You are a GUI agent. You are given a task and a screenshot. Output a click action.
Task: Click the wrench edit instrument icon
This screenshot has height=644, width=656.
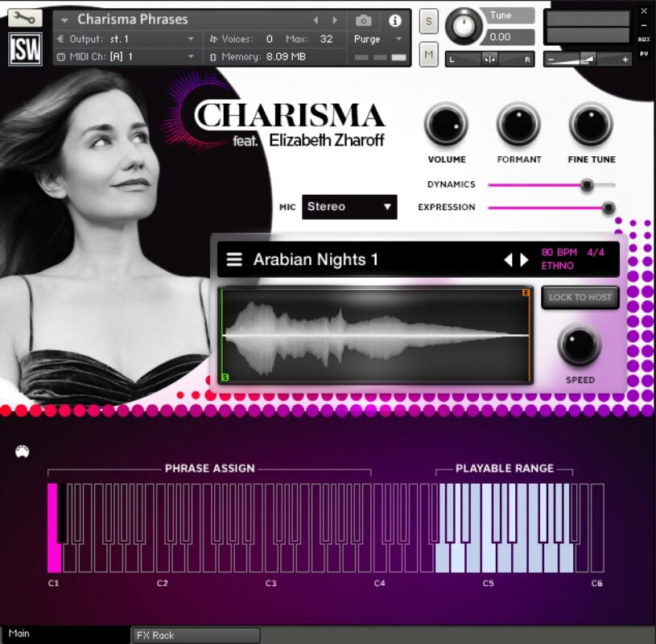(24, 18)
